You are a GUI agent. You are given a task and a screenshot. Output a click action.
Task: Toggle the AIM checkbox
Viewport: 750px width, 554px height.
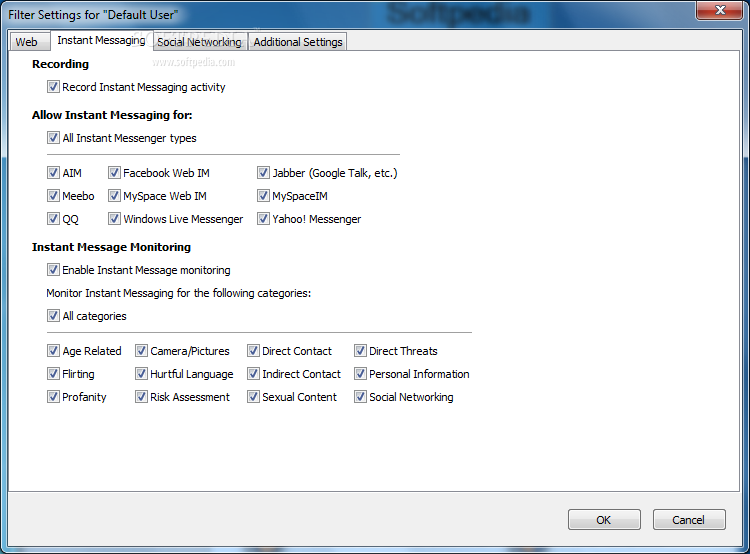(x=53, y=173)
